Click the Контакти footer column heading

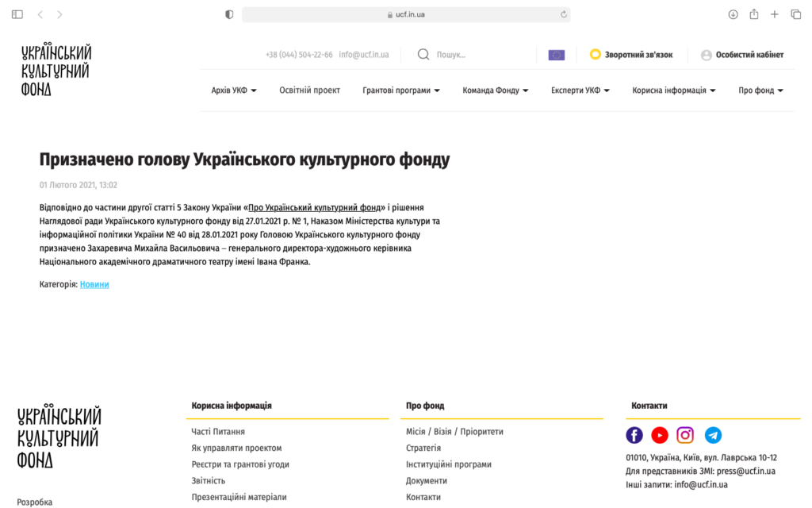click(649, 406)
